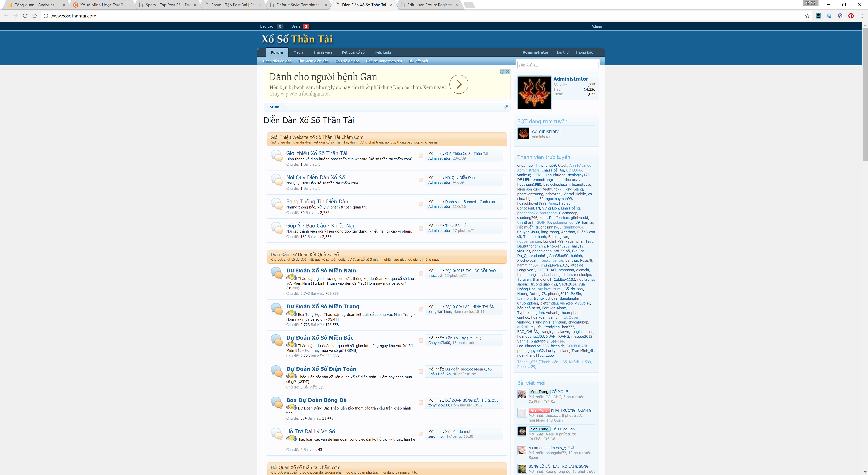Close the advertisement with its X icon

point(507,71)
